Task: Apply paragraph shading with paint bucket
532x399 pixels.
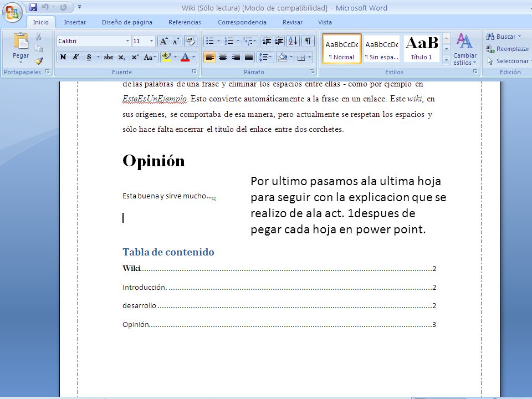Action: pyautogui.click(x=283, y=57)
